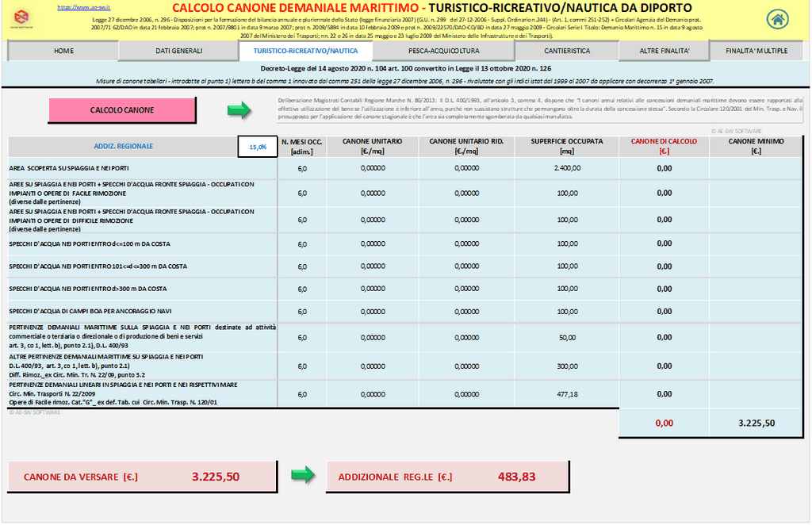The image size is (812, 525).
Task: Select the 477,18 surface cell
Action: (x=567, y=394)
